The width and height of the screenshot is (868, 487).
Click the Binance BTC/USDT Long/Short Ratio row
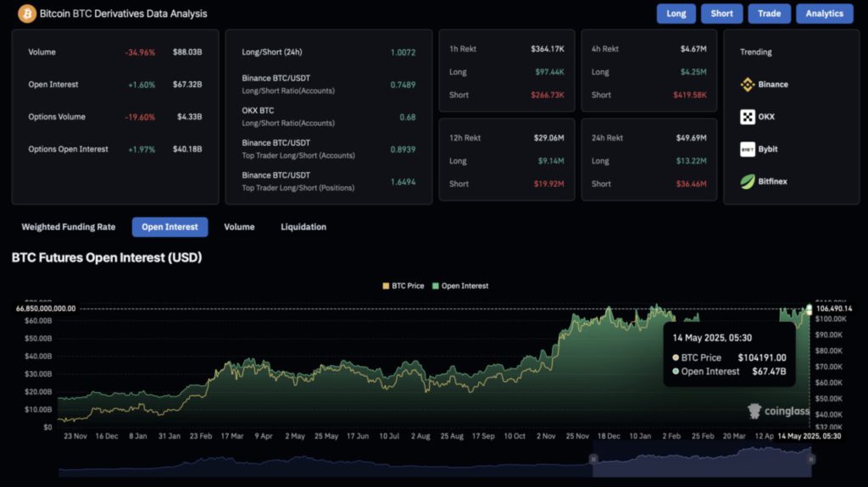(328, 84)
